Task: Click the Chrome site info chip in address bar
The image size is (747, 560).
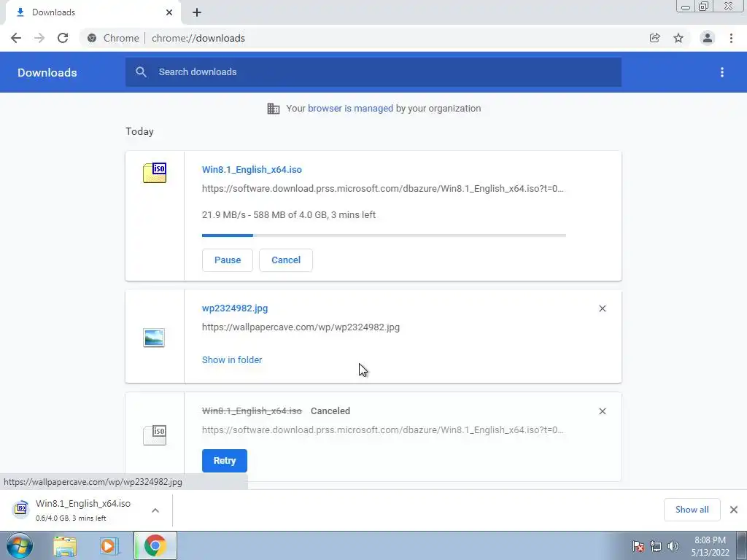Action: click(114, 38)
